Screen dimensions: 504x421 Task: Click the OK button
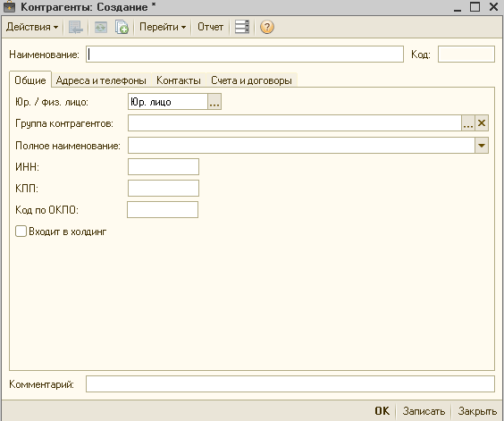click(x=382, y=411)
